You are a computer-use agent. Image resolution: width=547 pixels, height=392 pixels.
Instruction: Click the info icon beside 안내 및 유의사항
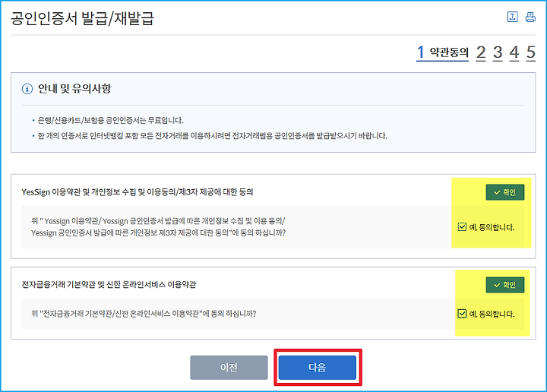pos(27,89)
